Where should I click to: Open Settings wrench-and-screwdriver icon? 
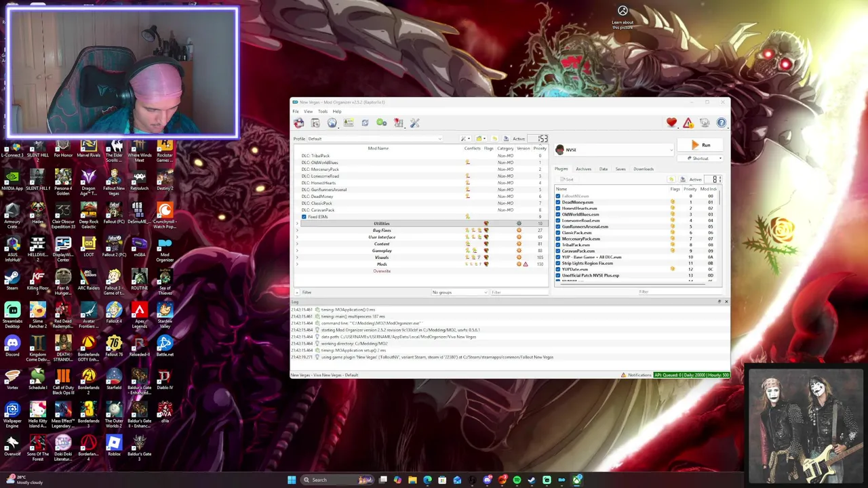415,123
